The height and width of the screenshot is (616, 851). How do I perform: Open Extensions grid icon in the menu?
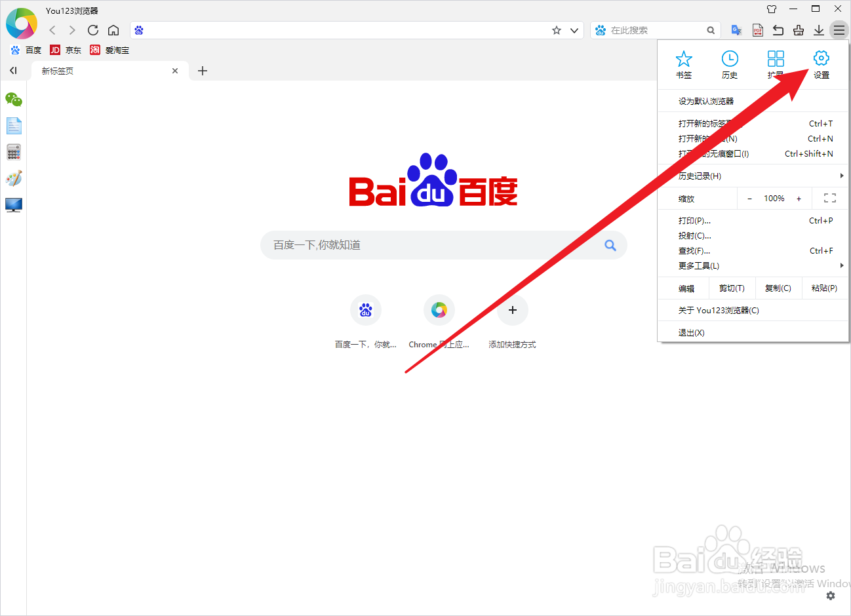pos(776,65)
